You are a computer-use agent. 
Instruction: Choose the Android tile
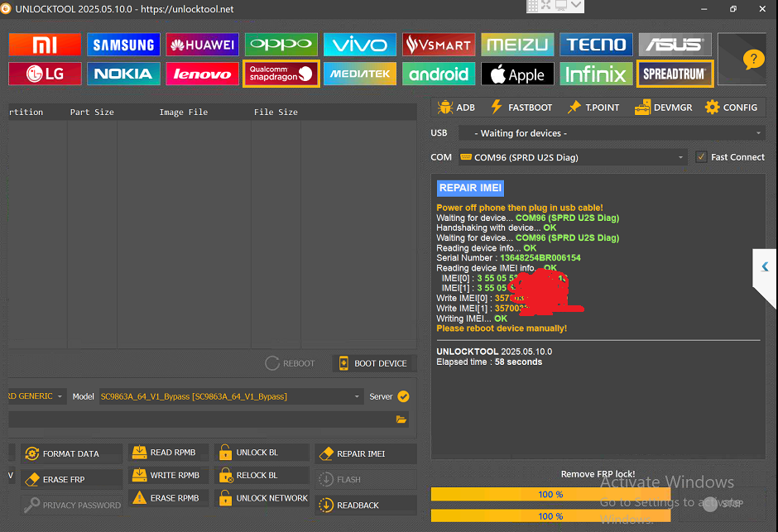pyautogui.click(x=439, y=74)
